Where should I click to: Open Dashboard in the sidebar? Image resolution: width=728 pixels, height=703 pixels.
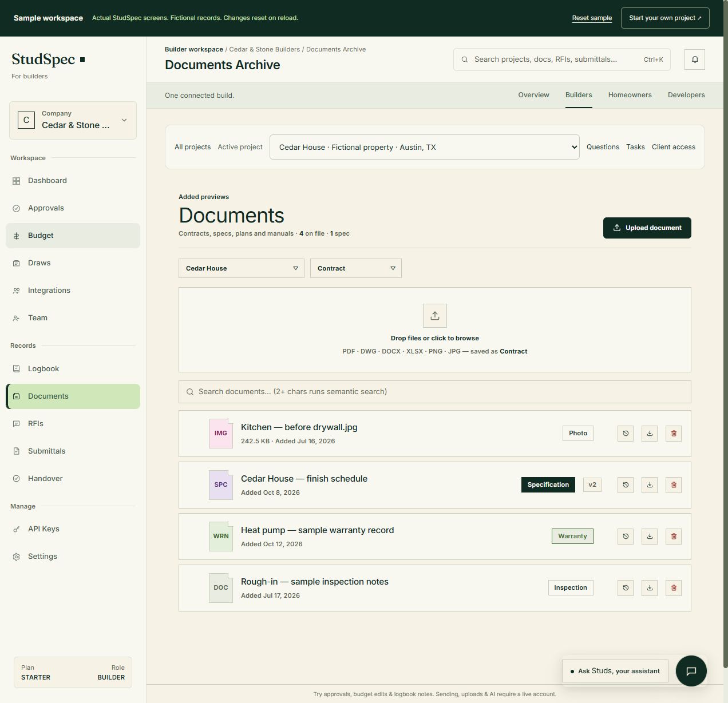pyautogui.click(x=73, y=181)
